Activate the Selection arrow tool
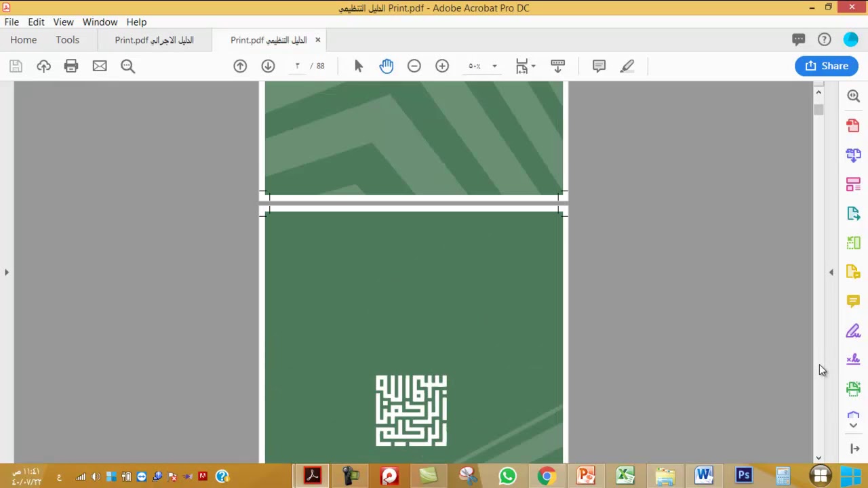Image resolution: width=868 pixels, height=488 pixels. [359, 66]
